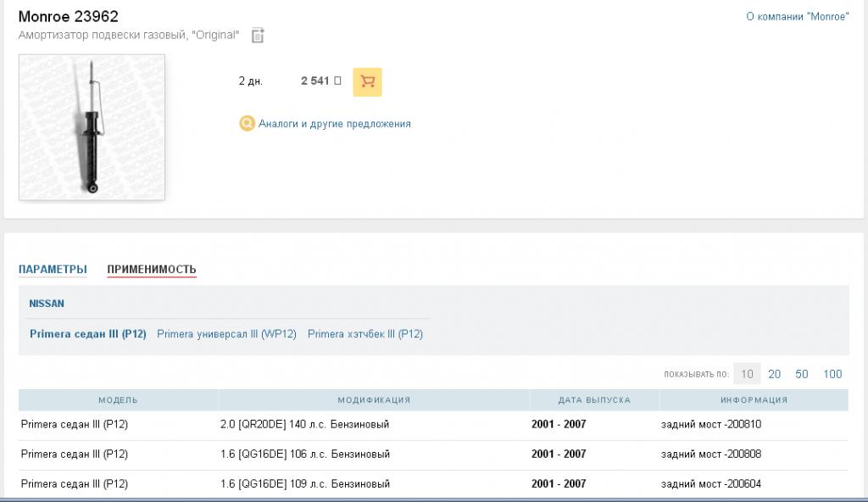Choose Primera хэтчбек III (P12)
The width and height of the screenshot is (868, 502).
(x=365, y=334)
